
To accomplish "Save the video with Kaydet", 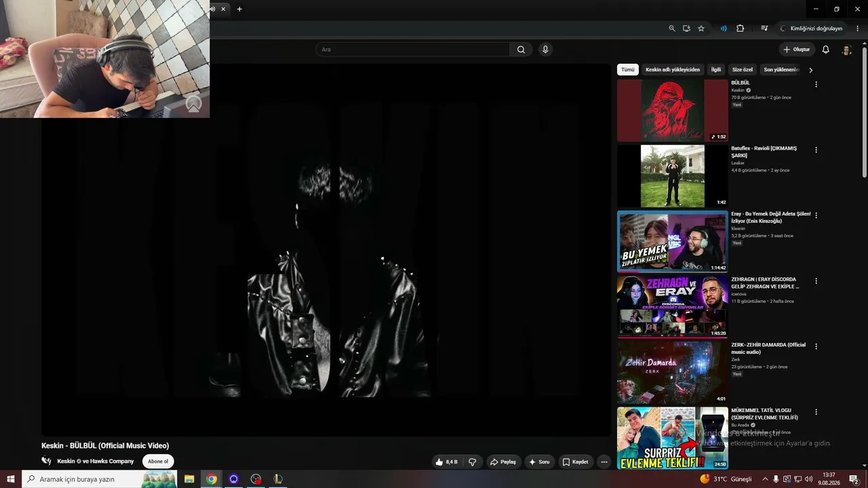I will (575, 462).
